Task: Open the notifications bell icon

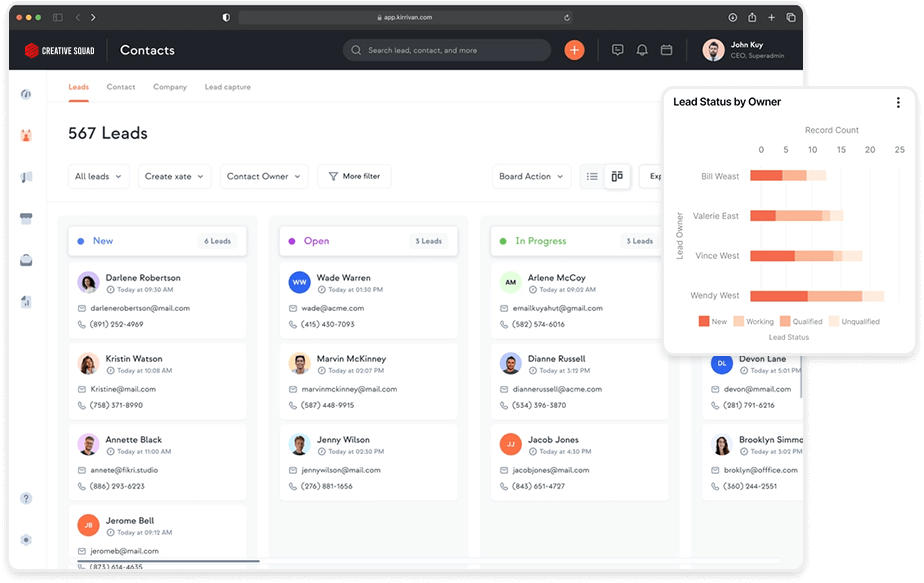Action: tap(642, 50)
